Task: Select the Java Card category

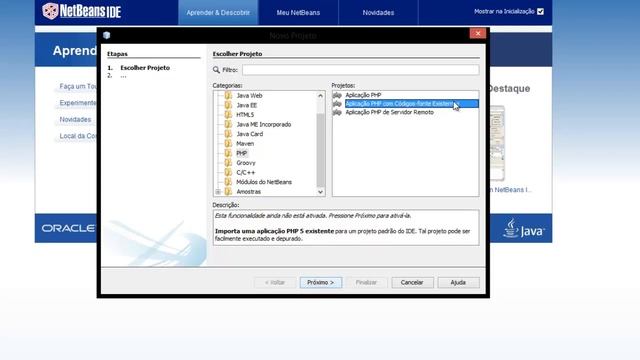Action: 250,134
